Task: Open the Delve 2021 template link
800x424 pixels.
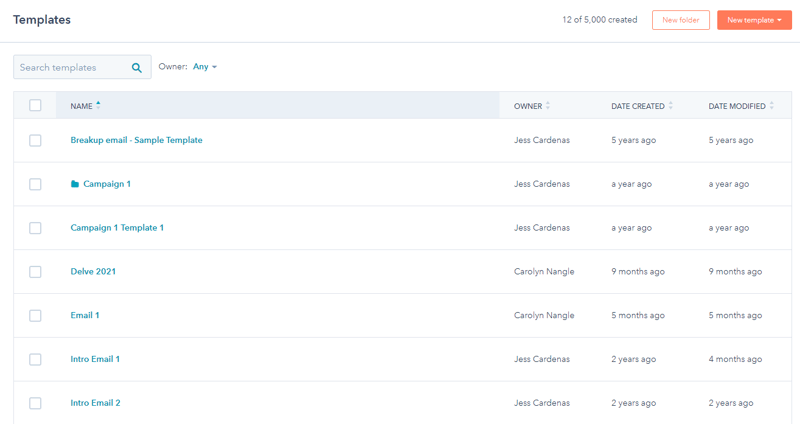Action: click(x=93, y=271)
